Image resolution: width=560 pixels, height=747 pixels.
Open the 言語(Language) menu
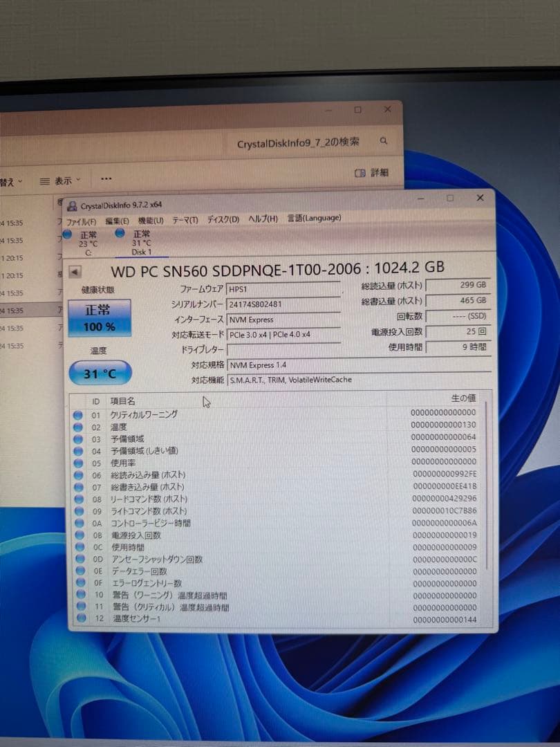click(x=314, y=218)
